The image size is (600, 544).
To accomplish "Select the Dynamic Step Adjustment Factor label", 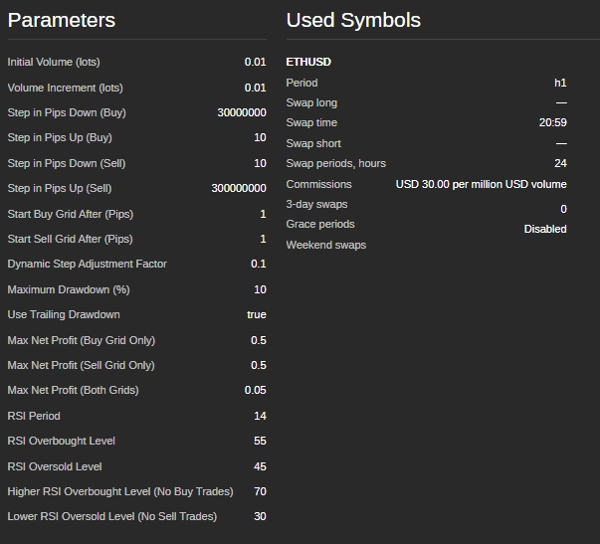I will [x=87, y=264].
